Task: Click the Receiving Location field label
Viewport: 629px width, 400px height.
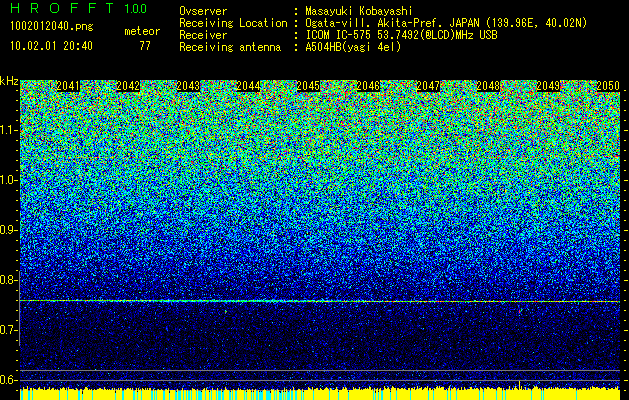Action: coord(233,23)
